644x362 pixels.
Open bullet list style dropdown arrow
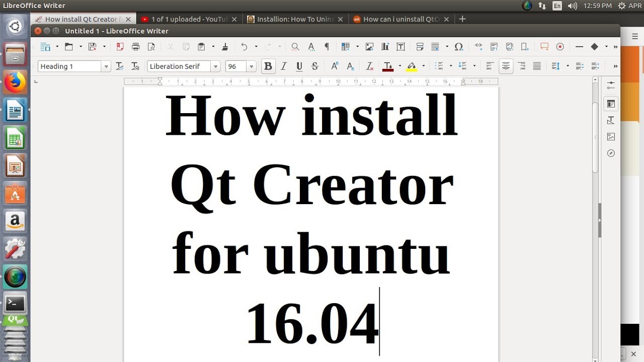click(450, 66)
